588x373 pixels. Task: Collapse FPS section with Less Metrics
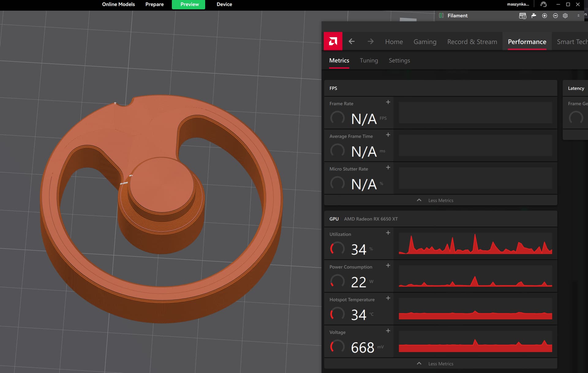click(x=440, y=200)
